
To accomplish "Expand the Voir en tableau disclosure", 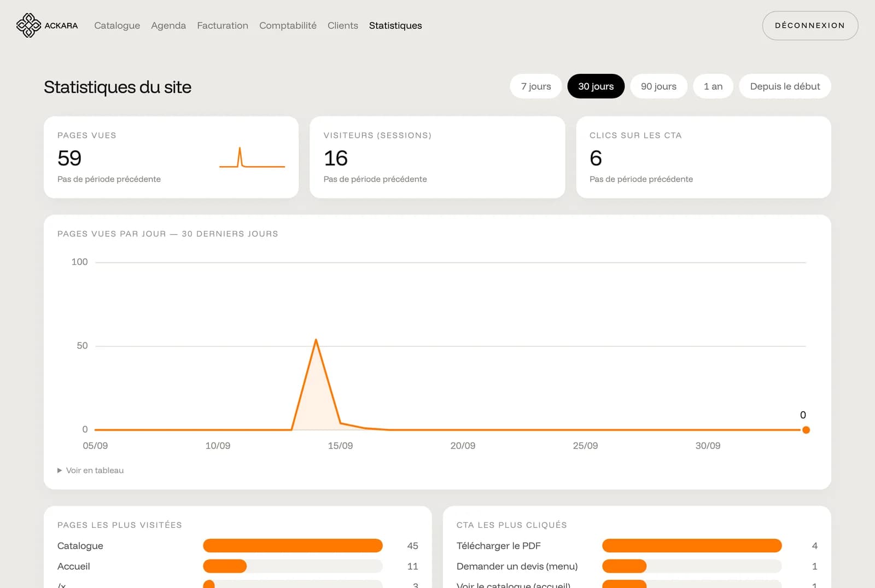I will pyautogui.click(x=91, y=470).
